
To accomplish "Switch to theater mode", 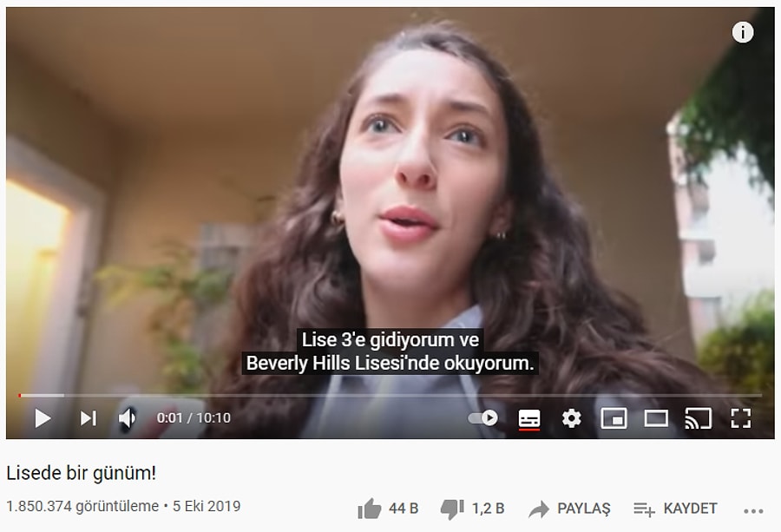I will click(x=656, y=418).
